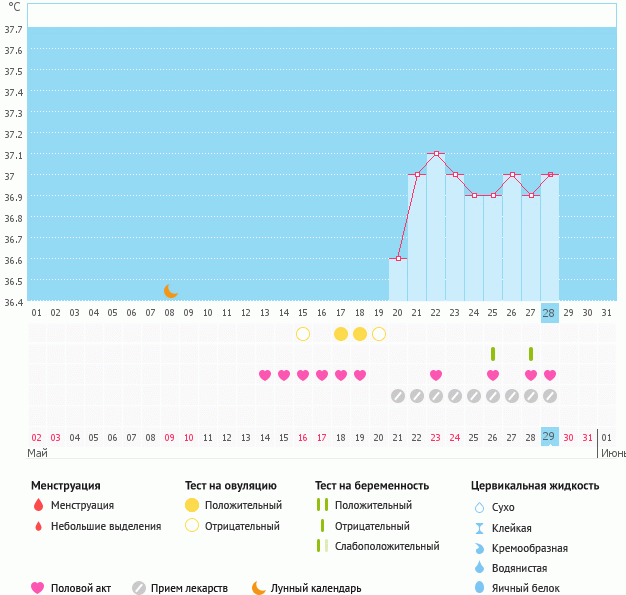Click the 'Кремообразная' cervical fluid legend icon
Screen dimensions: 626x595
coord(479,548)
